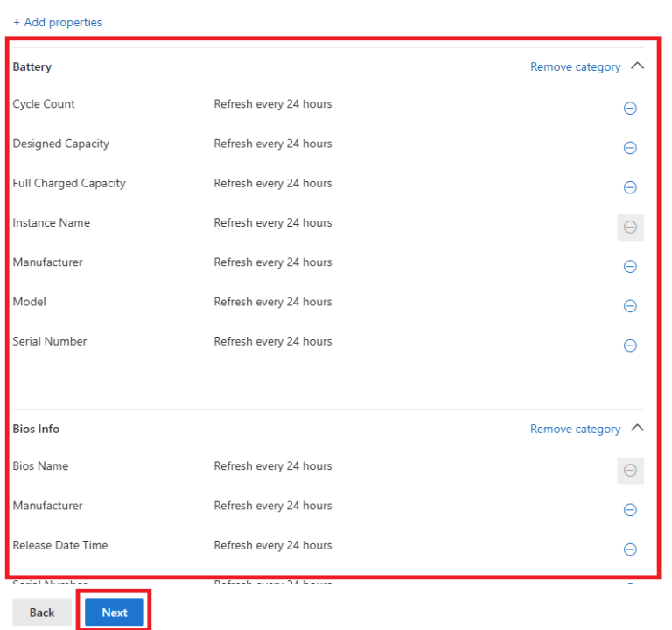672x630 pixels.
Task: Remove the Bios Info Manufacturer property
Action: tap(630, 510)
